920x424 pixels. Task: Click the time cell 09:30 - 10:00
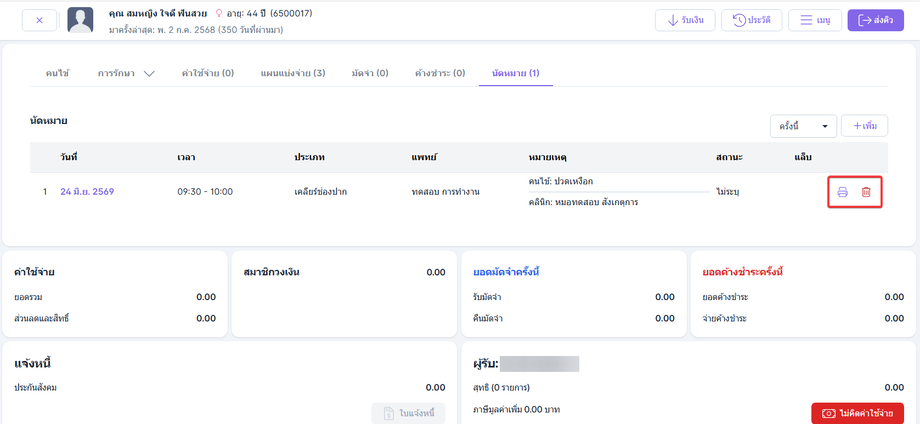[x=205, y=192]
